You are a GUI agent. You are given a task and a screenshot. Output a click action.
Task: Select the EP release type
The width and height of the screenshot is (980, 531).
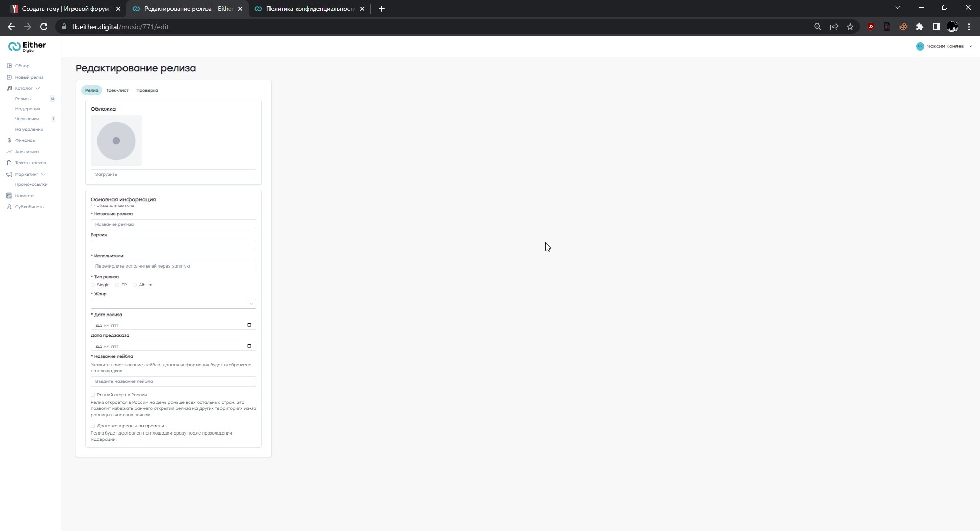[x=117, y=285]
